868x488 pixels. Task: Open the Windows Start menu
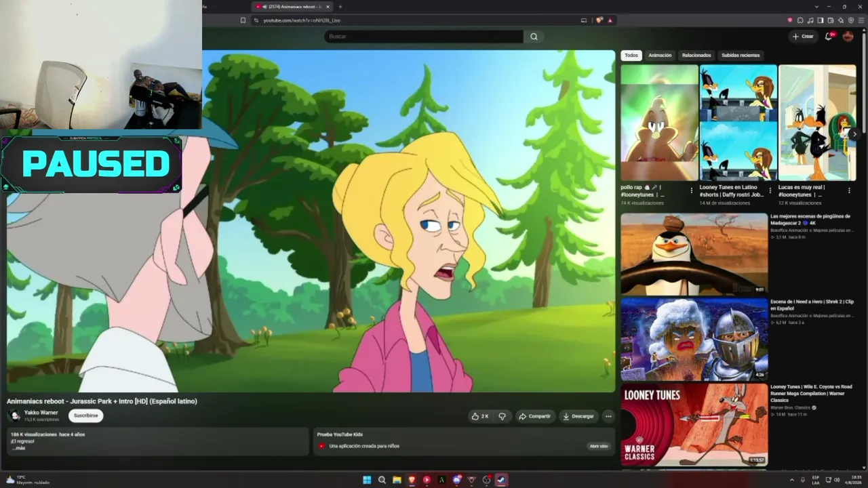[x=367, y=480]
